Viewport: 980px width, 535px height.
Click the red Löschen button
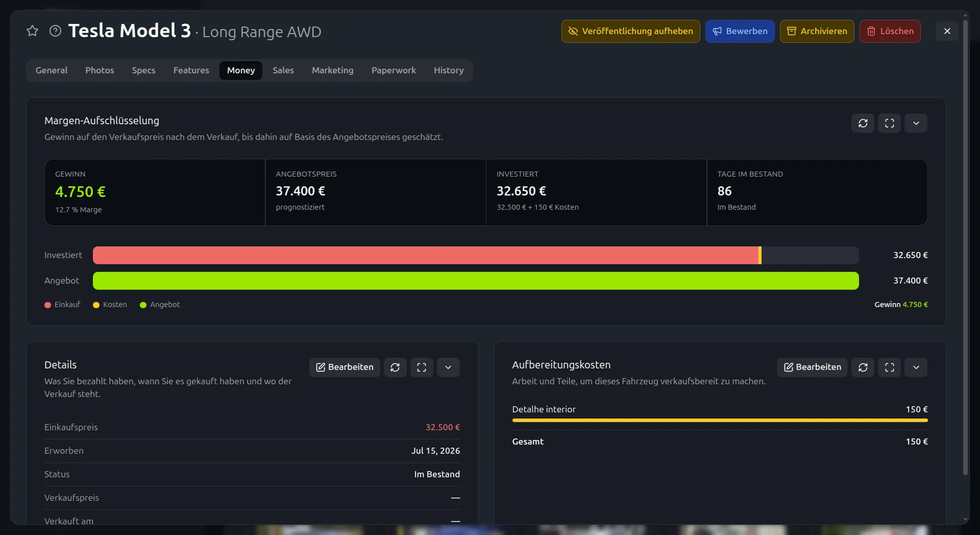point(890,31)
